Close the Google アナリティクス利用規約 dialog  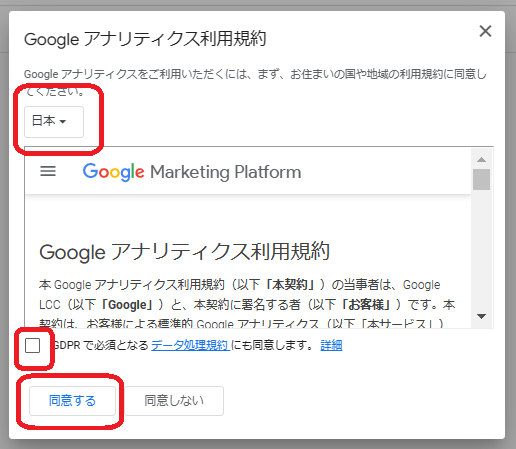coord(485,31)
